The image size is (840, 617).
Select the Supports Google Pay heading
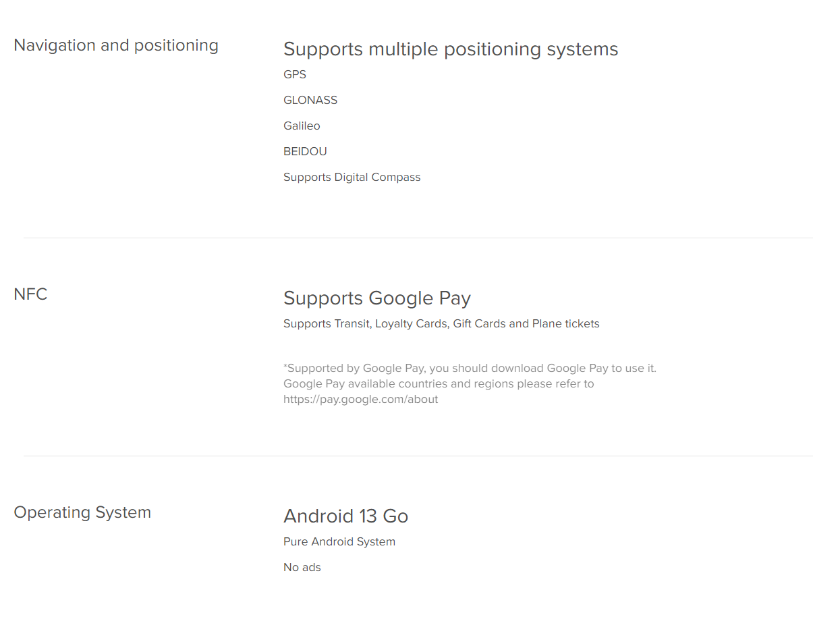377,298
